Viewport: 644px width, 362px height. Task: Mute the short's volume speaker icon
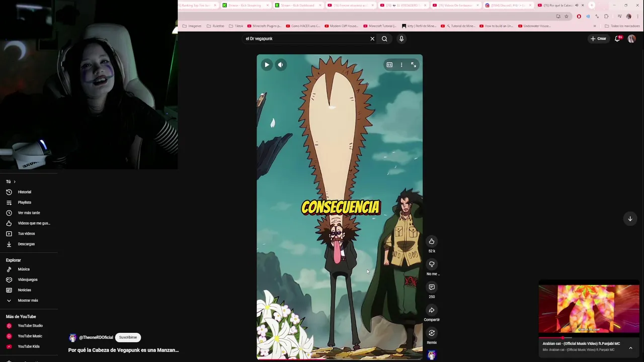tap(281, 64)
